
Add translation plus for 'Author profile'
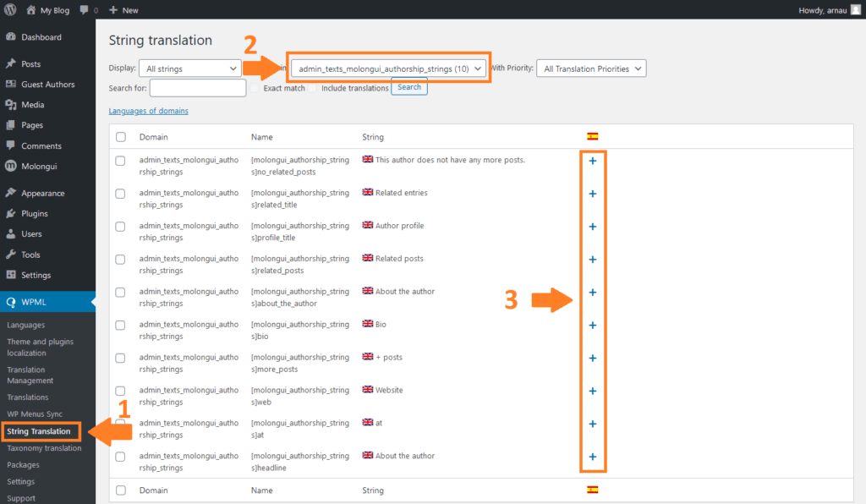pyautogui.click(x=593, y=227)
